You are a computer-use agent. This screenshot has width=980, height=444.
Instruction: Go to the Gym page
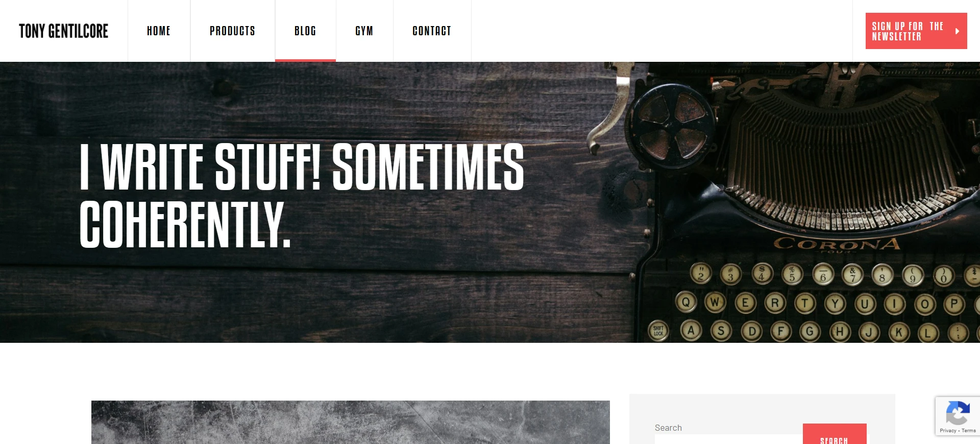pyautogui.click(x=364, y=31)
